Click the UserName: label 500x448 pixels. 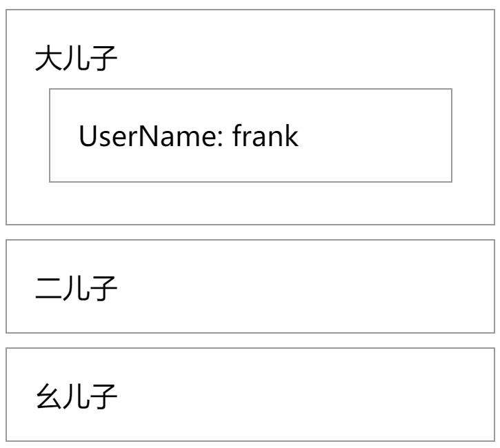pos(150,136)
